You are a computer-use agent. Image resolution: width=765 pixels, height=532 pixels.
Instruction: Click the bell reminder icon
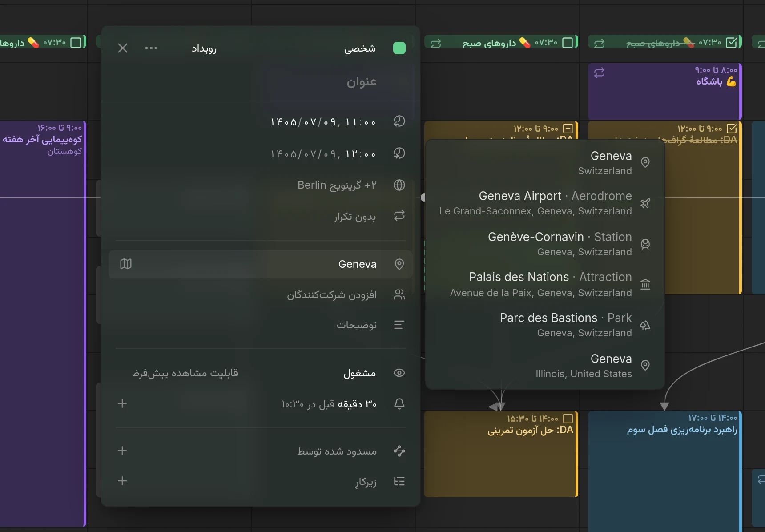pyautogui.click(x=399, y=404)
